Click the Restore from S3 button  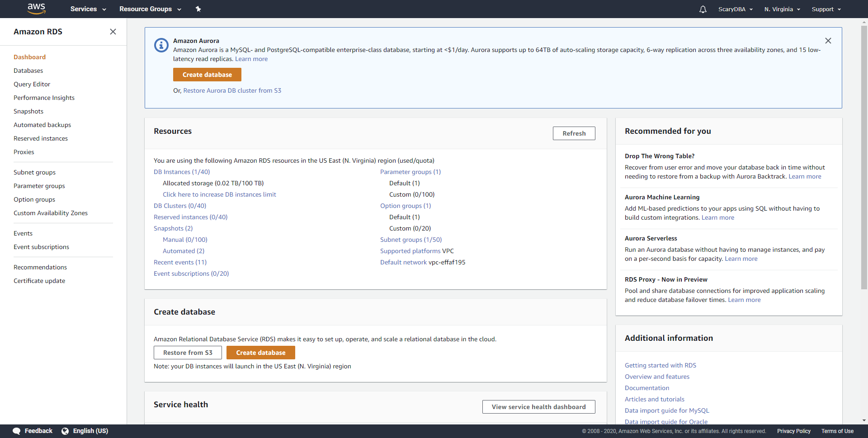coord(188,353)
